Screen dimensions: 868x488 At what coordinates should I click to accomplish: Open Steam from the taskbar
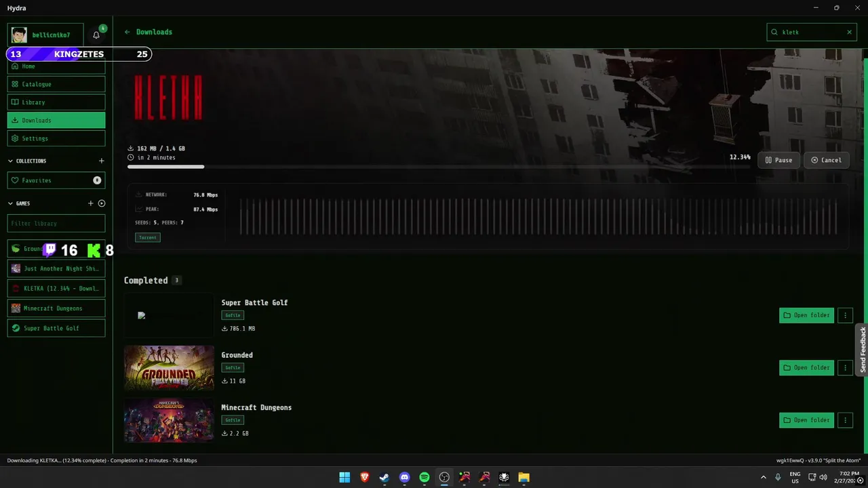click(x=384, y=477)
